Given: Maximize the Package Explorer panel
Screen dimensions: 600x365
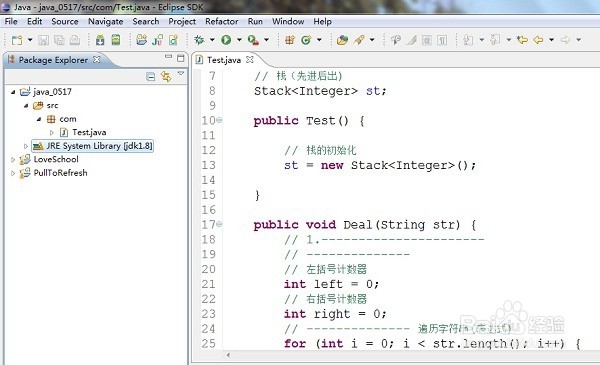Looking at the screenshot, I should [x=181, y=58].
